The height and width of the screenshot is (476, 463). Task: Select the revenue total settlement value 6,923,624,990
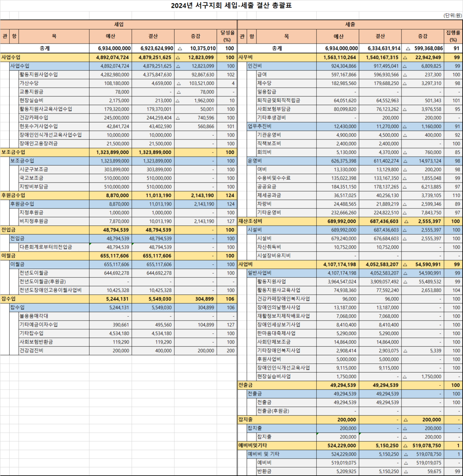pyautogui.click(x=153, y=48)
